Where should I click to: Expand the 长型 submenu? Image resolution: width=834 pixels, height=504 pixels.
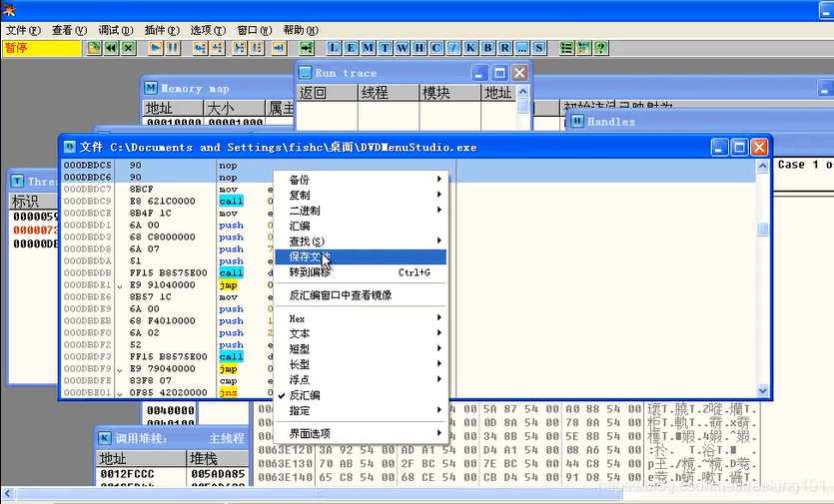tap(361, 364)
